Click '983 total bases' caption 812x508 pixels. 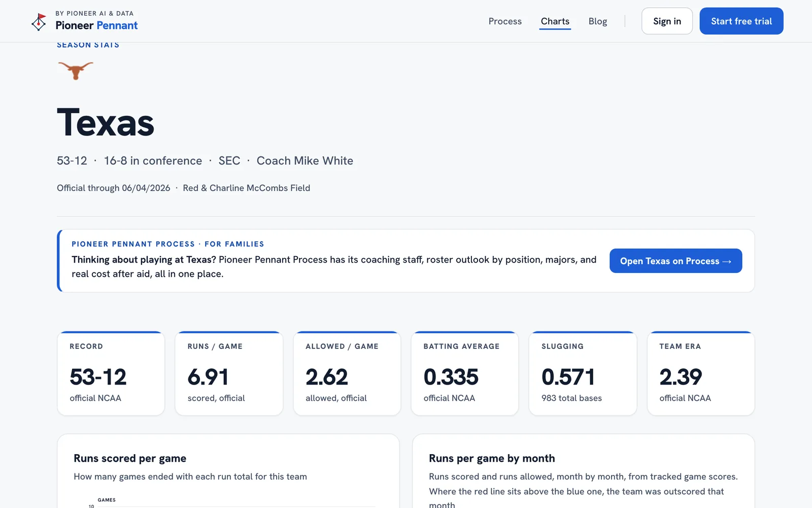click(571, 398)
